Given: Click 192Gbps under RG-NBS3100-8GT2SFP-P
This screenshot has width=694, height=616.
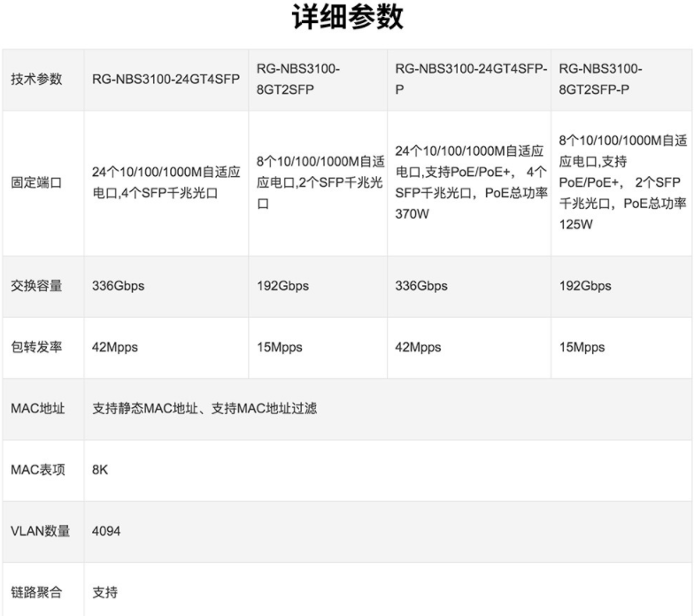Looking at the screenshot, I should coord(585,286).
